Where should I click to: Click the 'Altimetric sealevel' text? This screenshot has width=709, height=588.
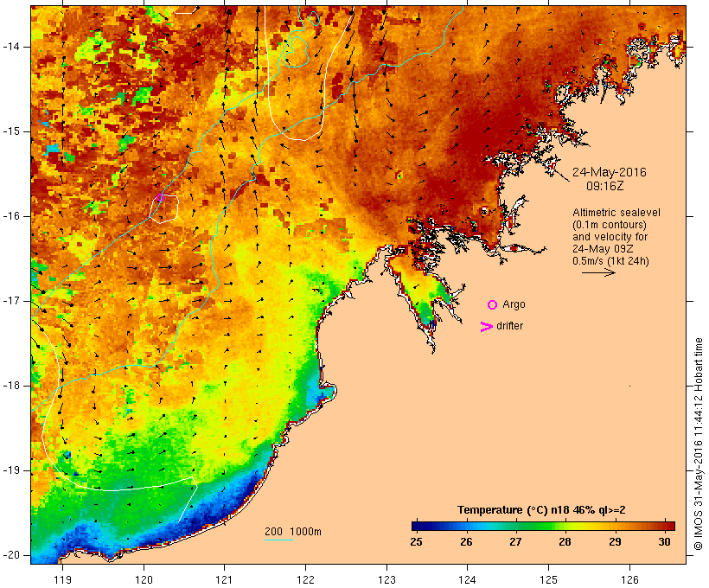616,213
